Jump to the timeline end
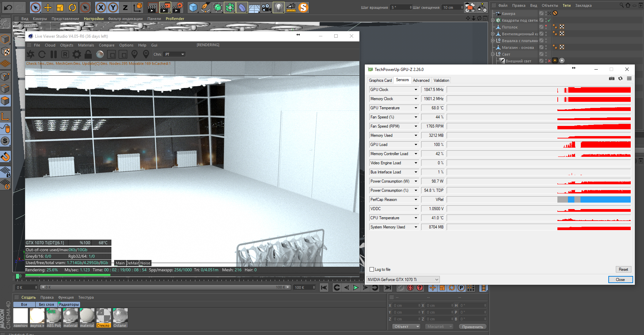This screenshot has height=335, width=644. [388, 288]
